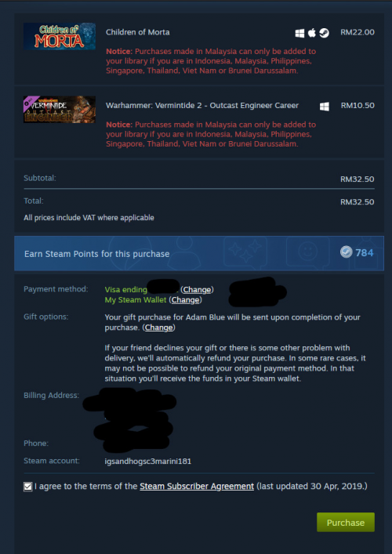
Task: Select the Children of Morta RM22.00 price
Action: coord(358,32)
